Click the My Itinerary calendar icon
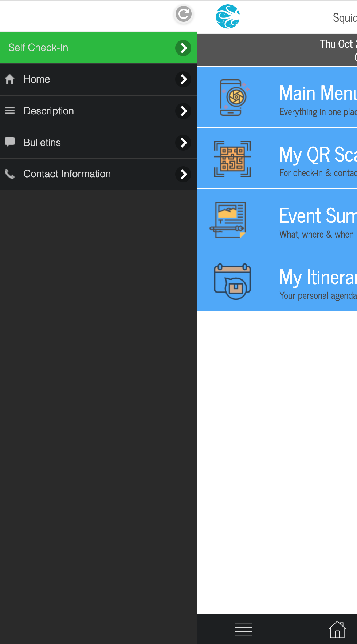Image resolution: width=357 pixels, height=644 pixels. tap(232, 281)
